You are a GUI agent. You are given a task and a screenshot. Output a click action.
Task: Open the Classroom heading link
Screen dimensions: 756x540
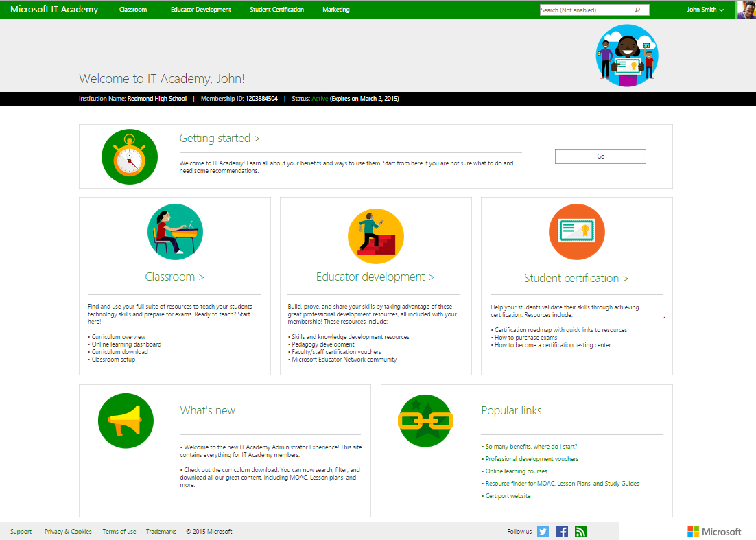pos(174,277)
